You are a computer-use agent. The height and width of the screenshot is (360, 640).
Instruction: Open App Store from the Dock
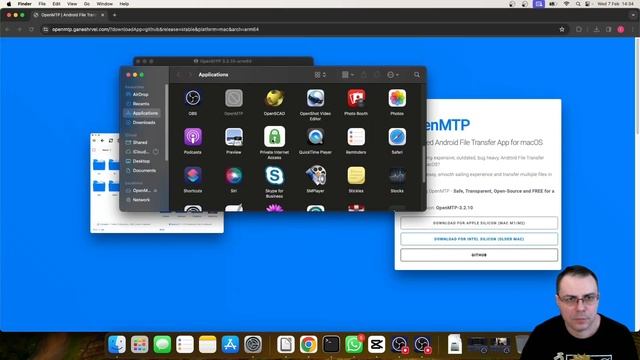(x=230, y=344)
